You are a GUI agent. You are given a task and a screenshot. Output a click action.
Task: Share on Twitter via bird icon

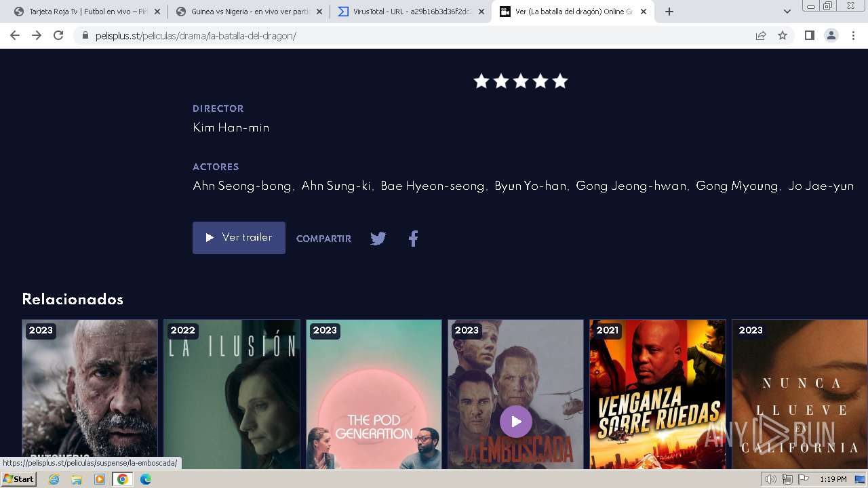[378, 239]
